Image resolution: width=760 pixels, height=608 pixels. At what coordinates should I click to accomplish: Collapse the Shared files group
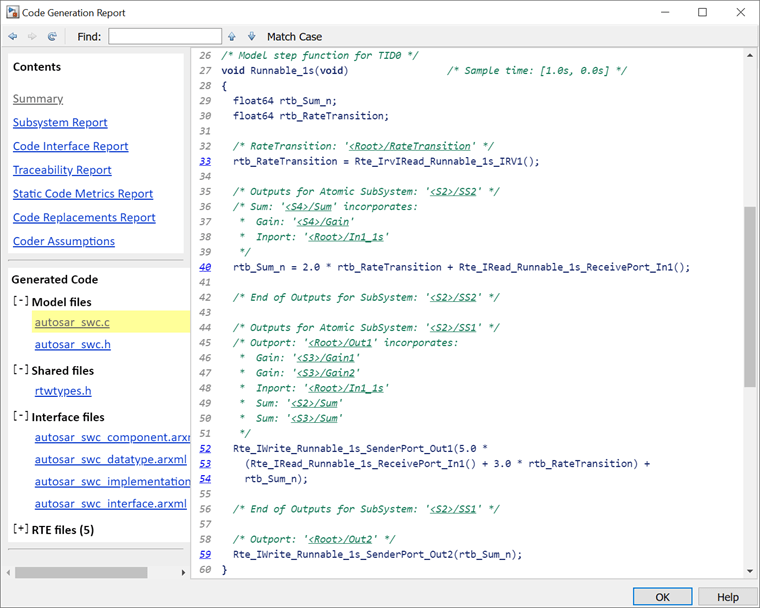21,370
